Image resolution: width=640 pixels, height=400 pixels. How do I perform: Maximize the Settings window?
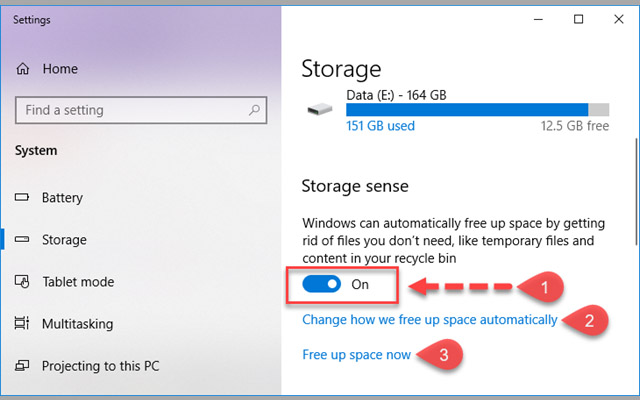[578, 19]
